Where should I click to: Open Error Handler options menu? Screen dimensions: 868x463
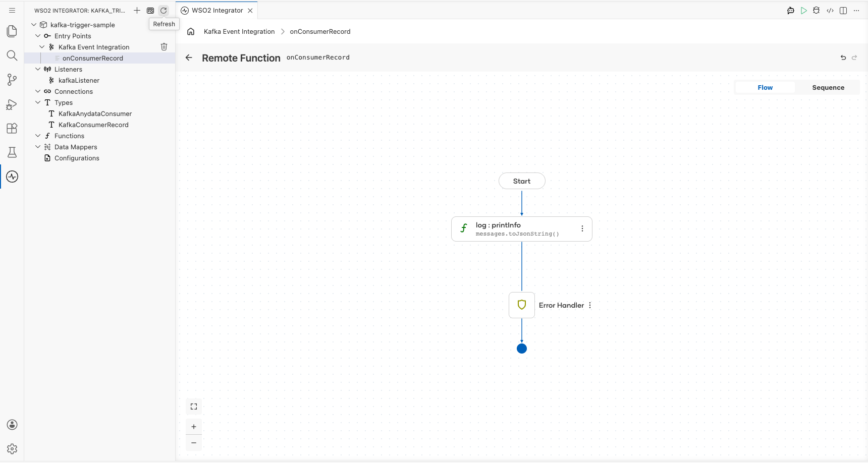(x=590, y=305)
